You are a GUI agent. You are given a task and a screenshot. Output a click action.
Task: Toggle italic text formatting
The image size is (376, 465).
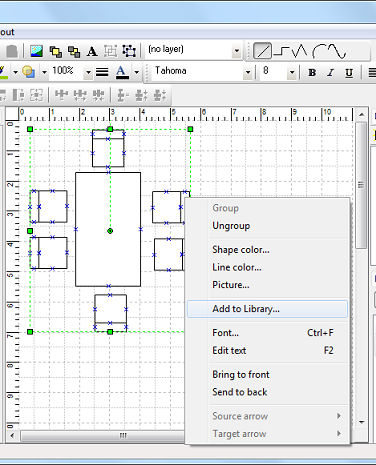[331, 72]
